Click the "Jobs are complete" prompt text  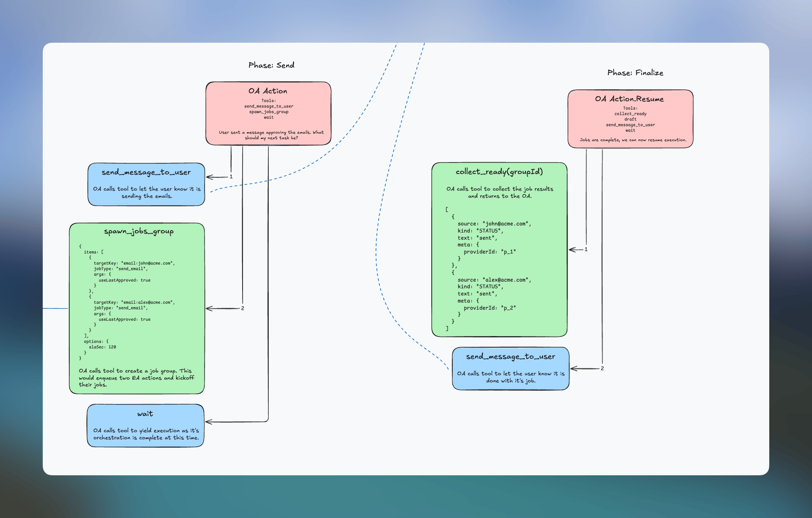633,140
